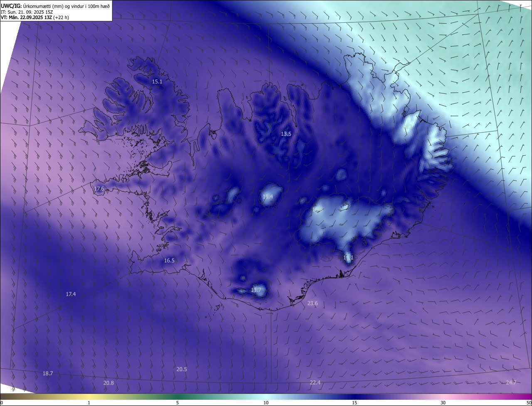Screen dimensions: 532x406
Task: Click the 0 tick on the color scale
Action: coord(2,403)
